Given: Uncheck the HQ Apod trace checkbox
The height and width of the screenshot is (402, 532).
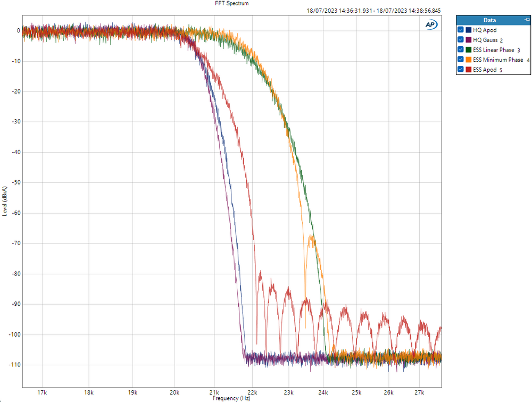Looking at the screenshot, I should 461,30.
